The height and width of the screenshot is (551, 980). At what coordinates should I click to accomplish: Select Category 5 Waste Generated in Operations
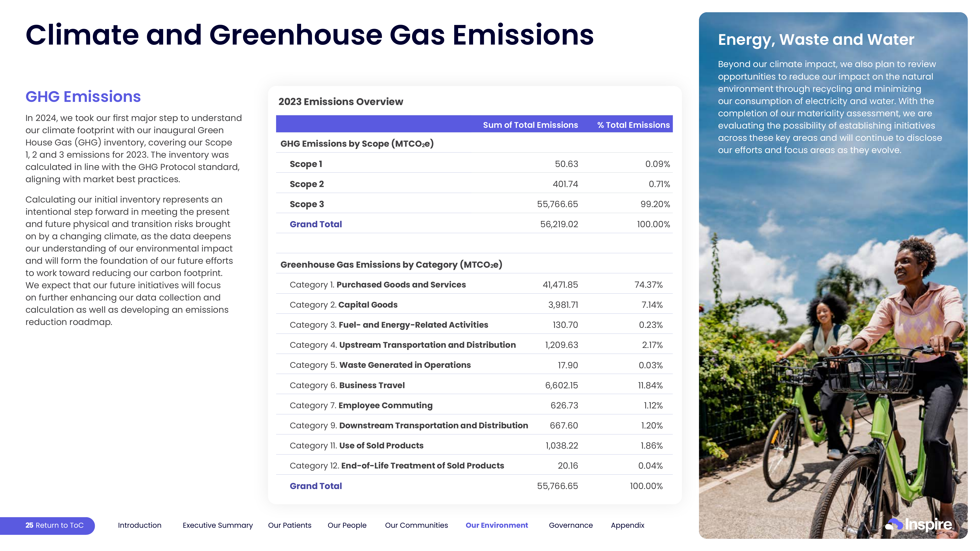click(380, 365)
